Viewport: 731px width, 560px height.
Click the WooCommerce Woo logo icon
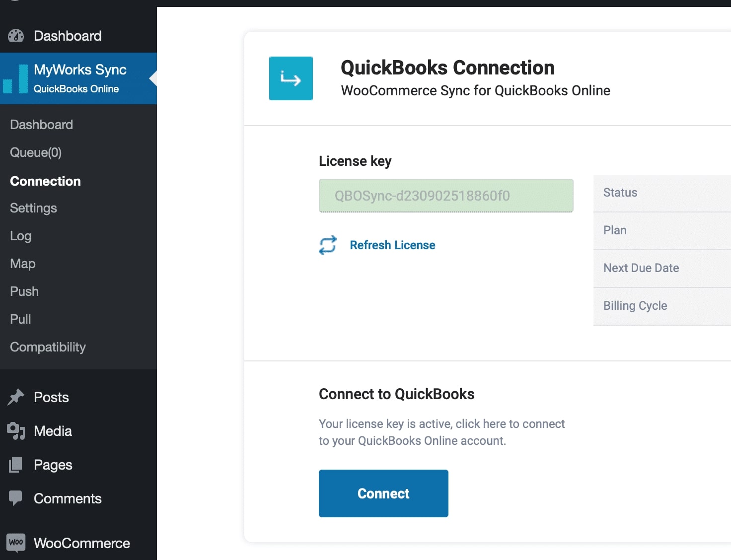click(x=16, y=543)
